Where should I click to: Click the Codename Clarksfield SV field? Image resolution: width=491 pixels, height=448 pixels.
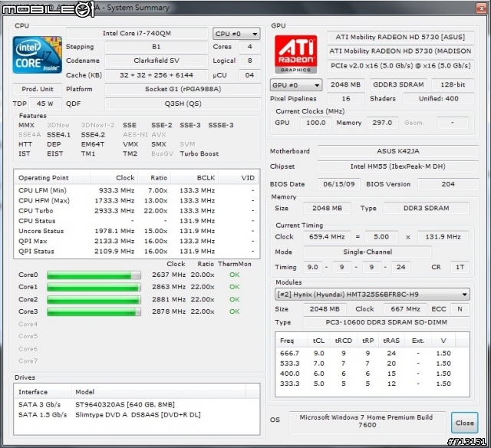(x=156, y=61)
